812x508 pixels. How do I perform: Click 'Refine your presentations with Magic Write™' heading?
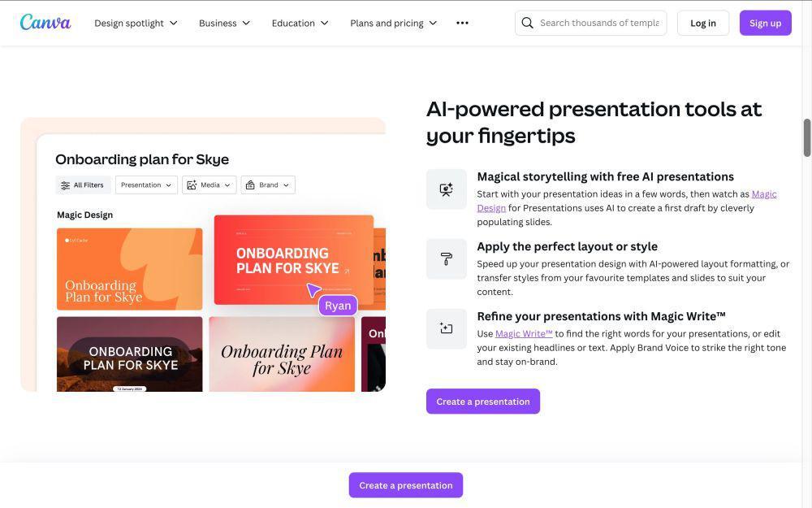(601, 316)
